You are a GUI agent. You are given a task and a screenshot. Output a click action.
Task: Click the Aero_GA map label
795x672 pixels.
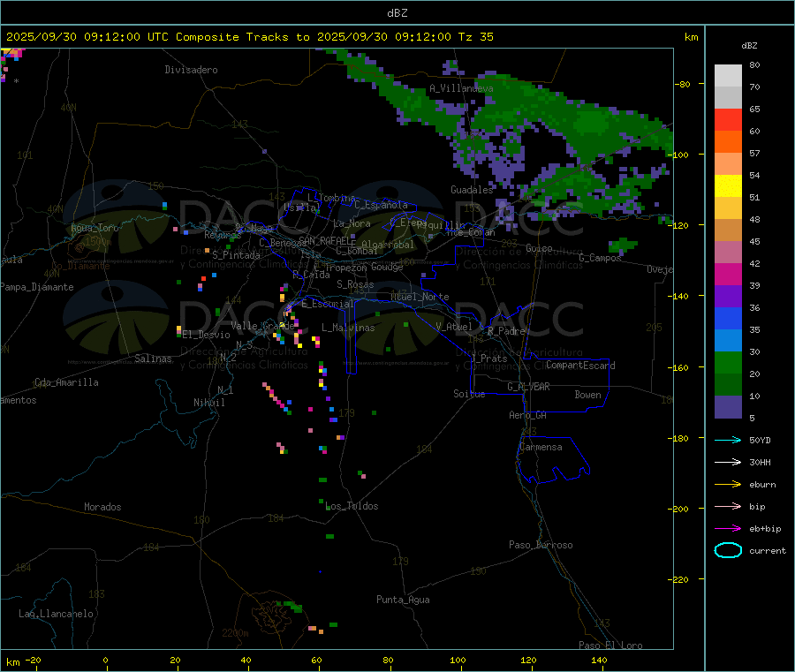pos(528,415)
